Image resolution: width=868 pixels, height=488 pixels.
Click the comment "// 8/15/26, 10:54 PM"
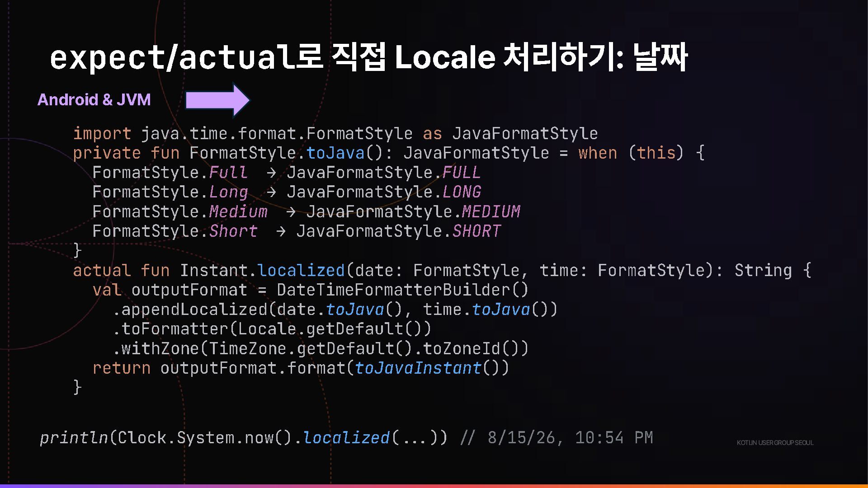coord(557,438)
